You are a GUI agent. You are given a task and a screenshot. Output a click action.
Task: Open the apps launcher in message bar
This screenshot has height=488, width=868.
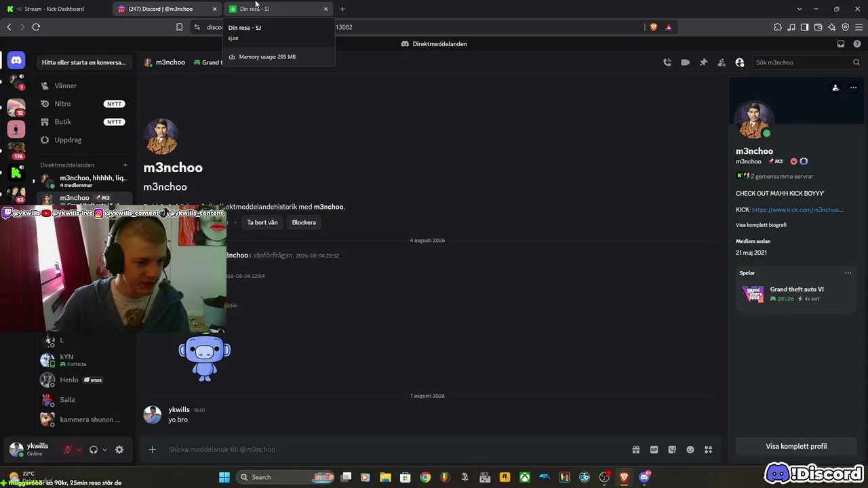[709, 449]
